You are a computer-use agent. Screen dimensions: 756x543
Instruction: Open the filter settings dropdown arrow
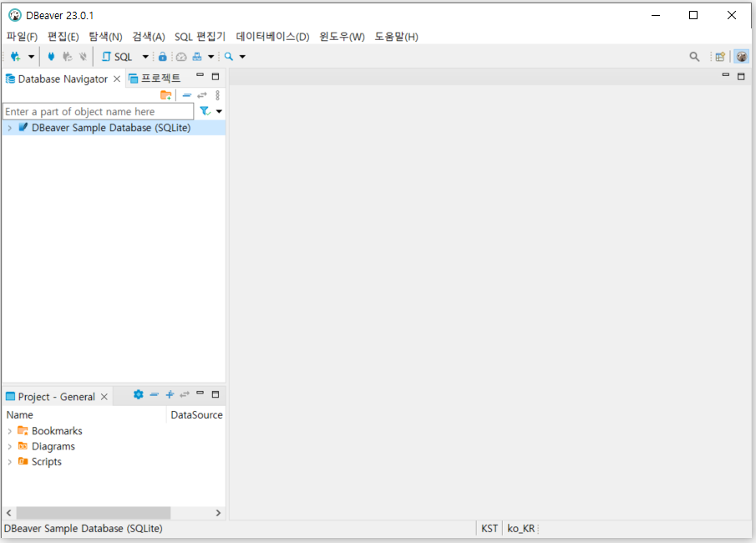(219, 111)
